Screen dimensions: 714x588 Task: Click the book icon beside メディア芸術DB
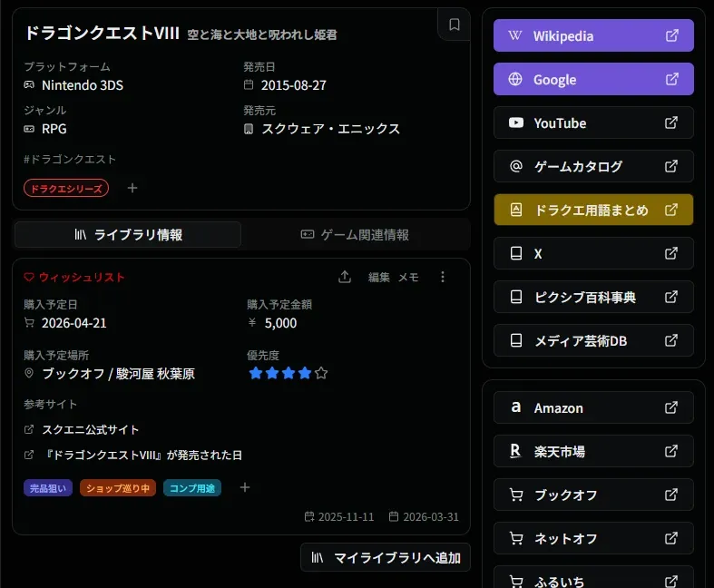516,340
